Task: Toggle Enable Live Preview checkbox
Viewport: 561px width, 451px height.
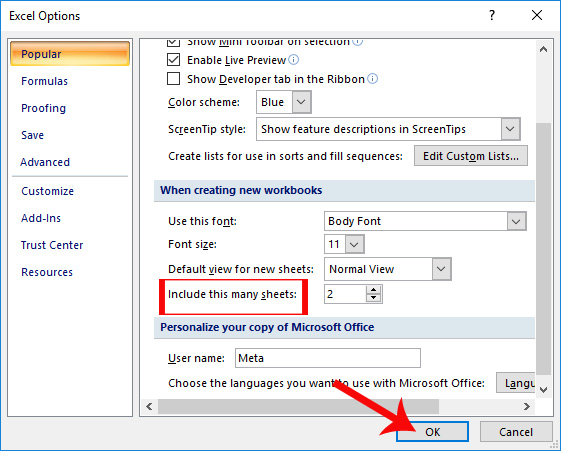Action: pos(174,59)
